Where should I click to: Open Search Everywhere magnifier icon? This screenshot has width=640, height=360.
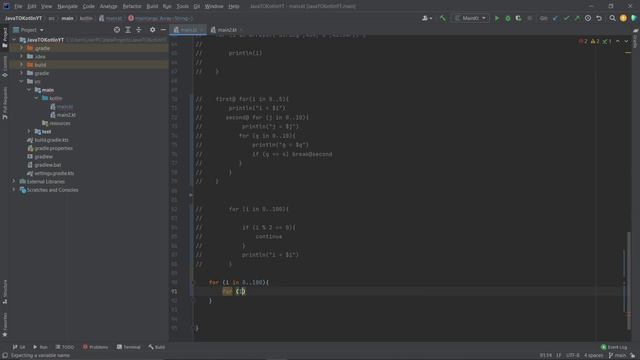(612, 18)
